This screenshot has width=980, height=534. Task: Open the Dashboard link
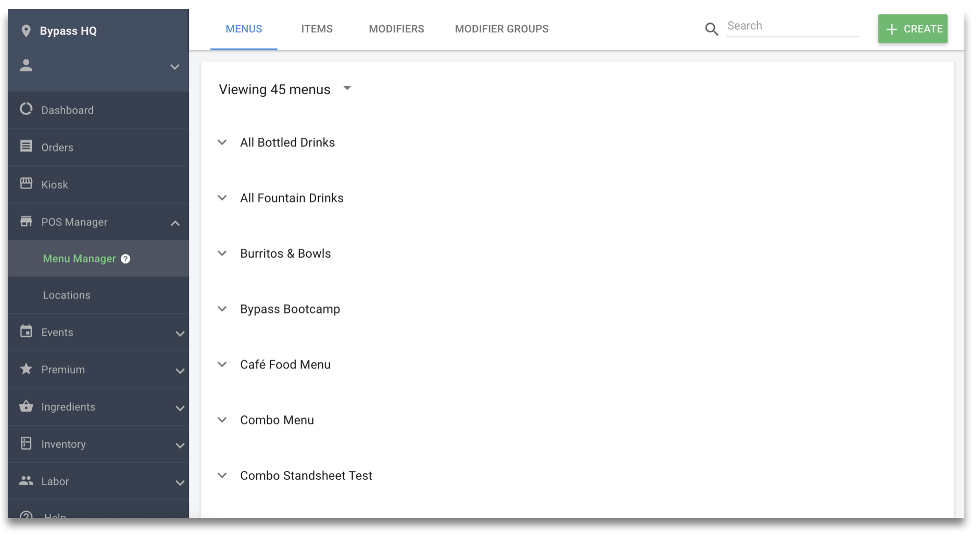point(68,110)
